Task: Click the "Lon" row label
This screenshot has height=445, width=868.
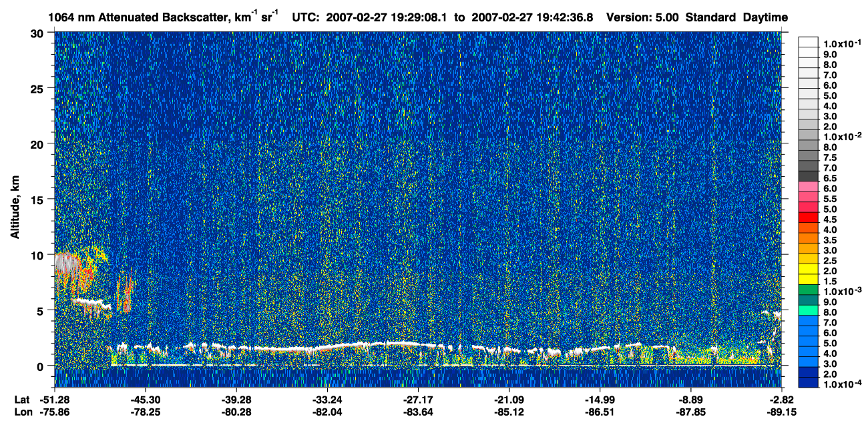Action: point(23,412)
